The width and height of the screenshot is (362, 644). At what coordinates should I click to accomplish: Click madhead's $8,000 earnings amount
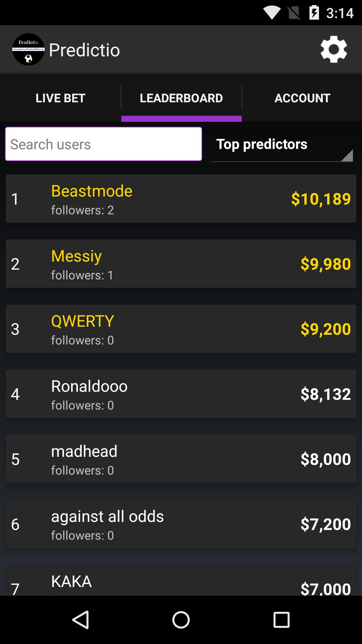click(324, 459)
